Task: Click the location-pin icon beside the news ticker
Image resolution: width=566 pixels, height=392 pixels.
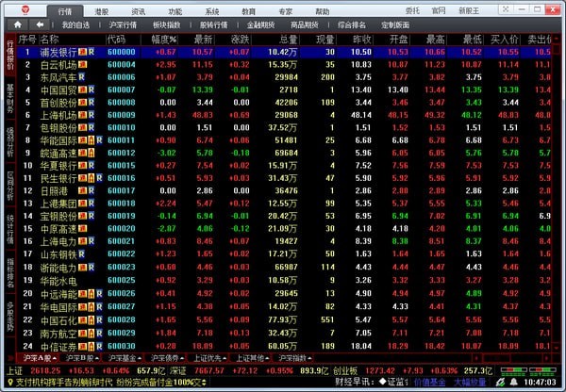Action: 10,383
